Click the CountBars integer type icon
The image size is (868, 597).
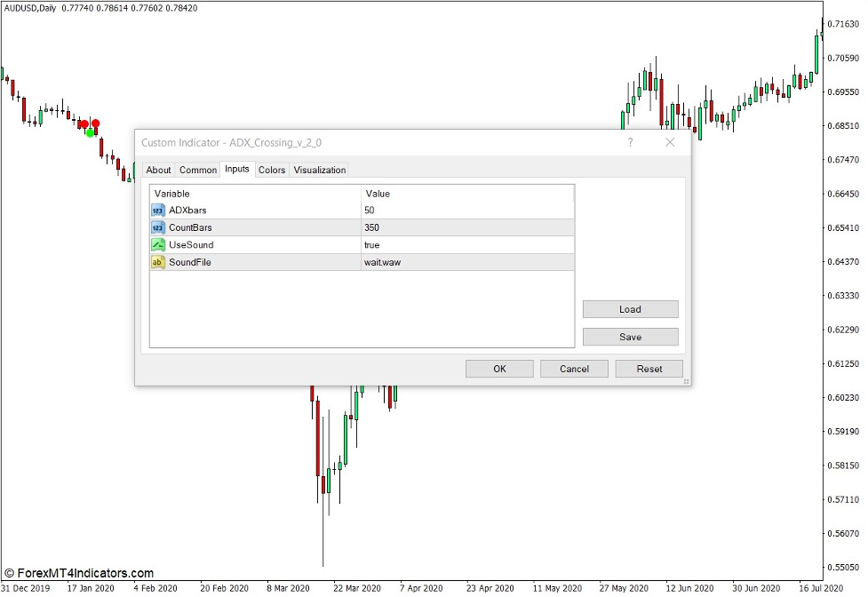click(158, 227)
